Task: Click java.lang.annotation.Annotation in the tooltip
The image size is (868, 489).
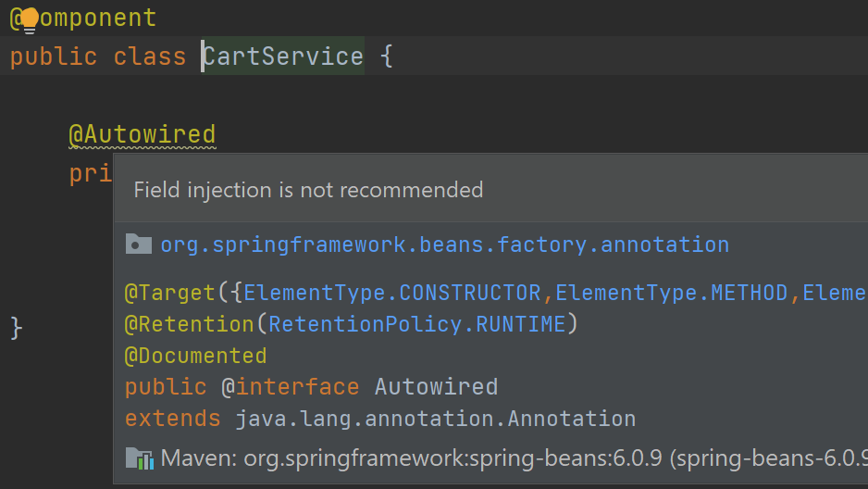Action: 435,418
